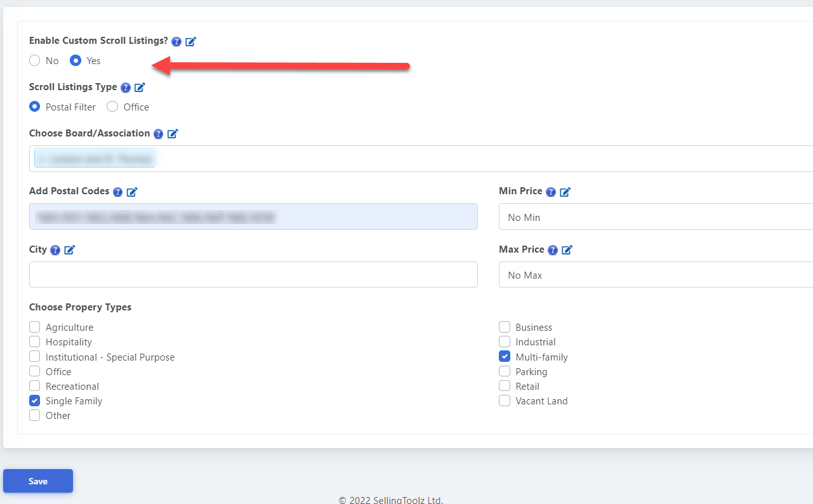
Task: Click help icon next to City label
Action: coord(55,250)
